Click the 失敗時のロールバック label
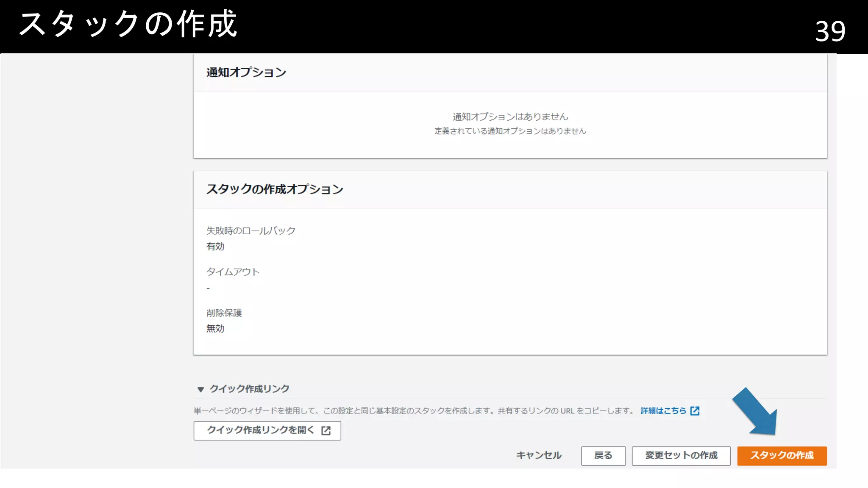 251,231
